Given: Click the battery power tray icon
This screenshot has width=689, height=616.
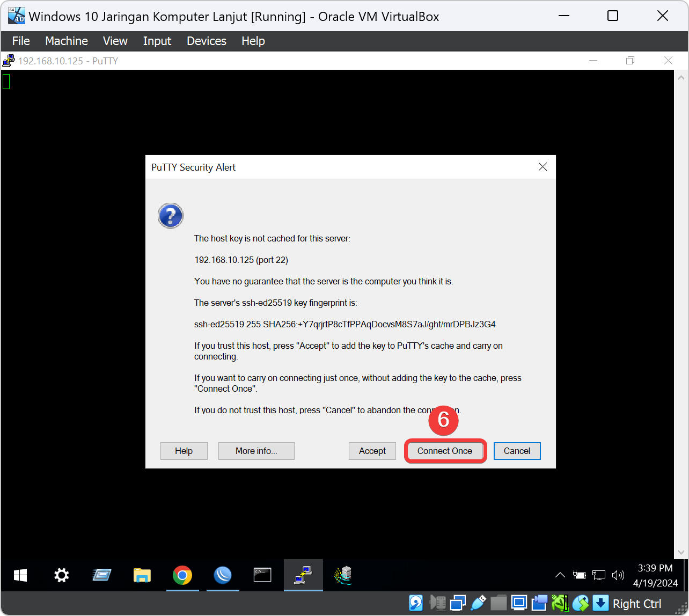Looking at the screenshot, I should pyautogui.click(x=579, y=575).
